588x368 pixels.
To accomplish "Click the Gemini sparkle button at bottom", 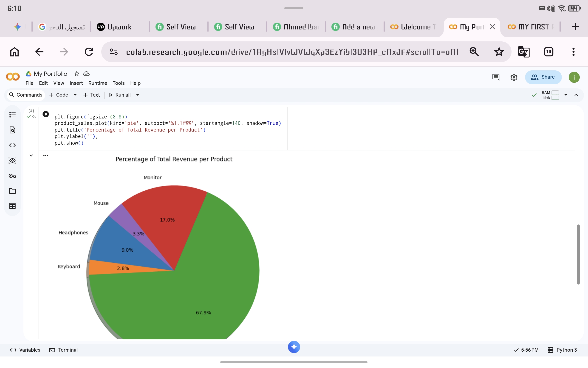I will pos(294,347).
